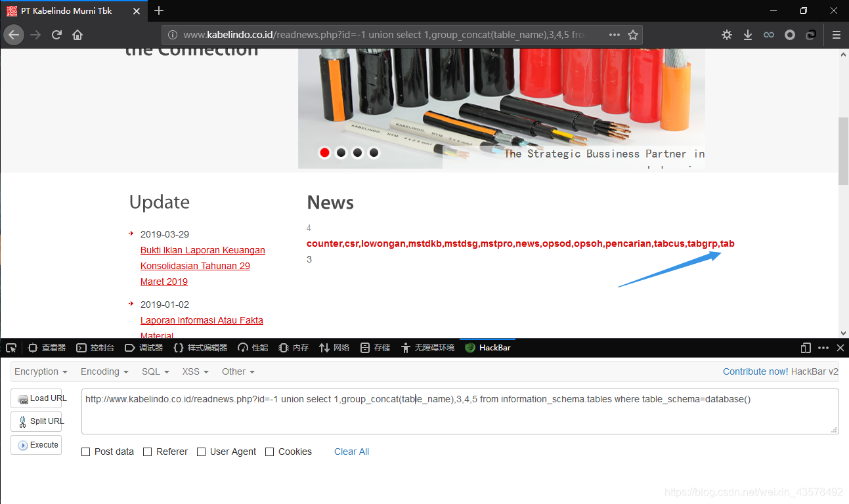Go back to the previous page
This screenshot has width=849, height=504.
click(14, 35)
